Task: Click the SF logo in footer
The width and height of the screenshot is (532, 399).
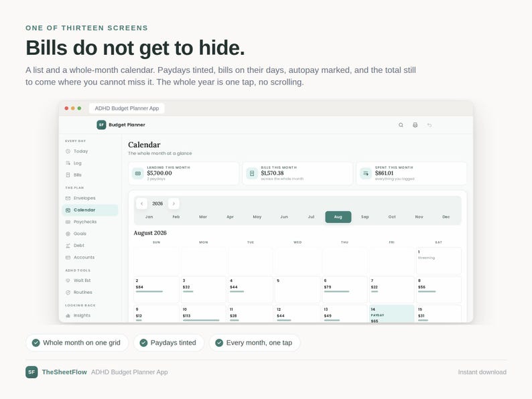Action: pyautogui.click(x=31, y=372)
